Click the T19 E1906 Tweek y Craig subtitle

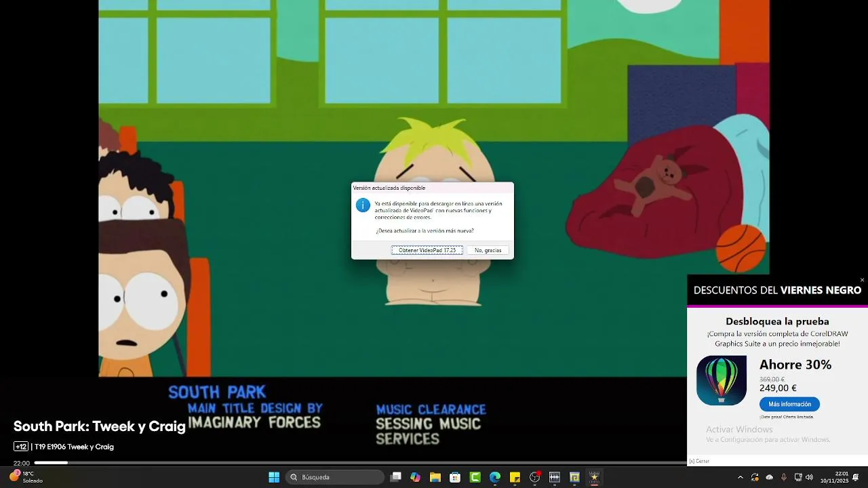click(x=75, y=447)
